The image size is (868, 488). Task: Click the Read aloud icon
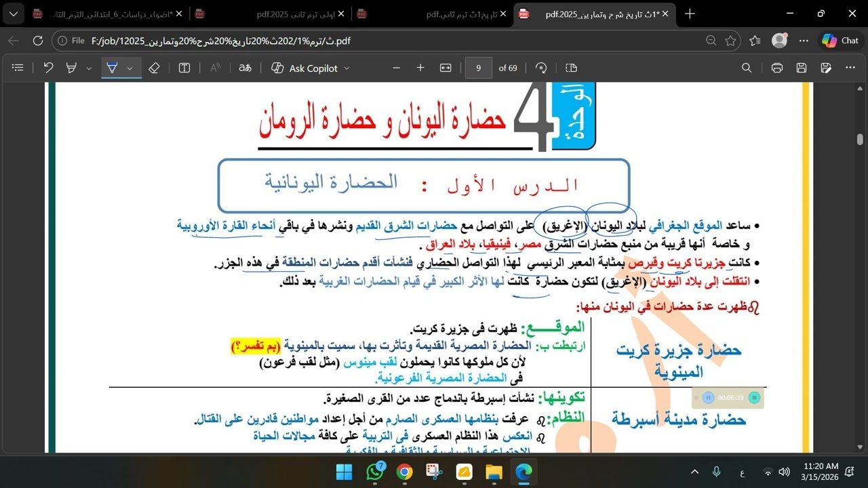point(215,68)
